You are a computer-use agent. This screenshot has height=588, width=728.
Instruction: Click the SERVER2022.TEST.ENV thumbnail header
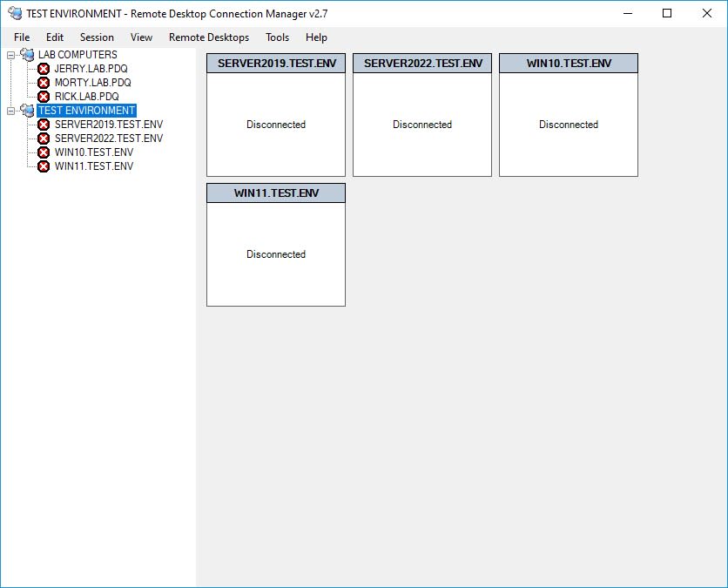pos(422,64)
